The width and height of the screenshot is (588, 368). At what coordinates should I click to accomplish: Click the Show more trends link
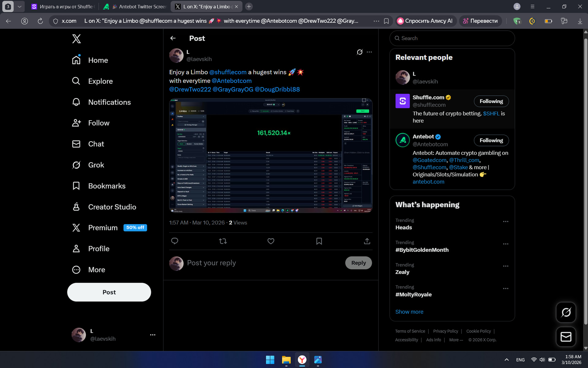click(409, 312)
